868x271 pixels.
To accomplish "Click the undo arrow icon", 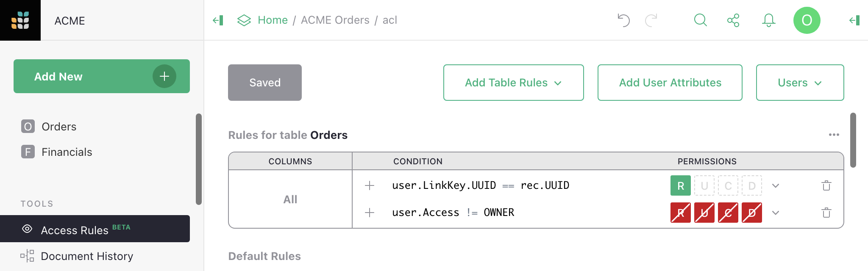I will (x=623, y=20).
